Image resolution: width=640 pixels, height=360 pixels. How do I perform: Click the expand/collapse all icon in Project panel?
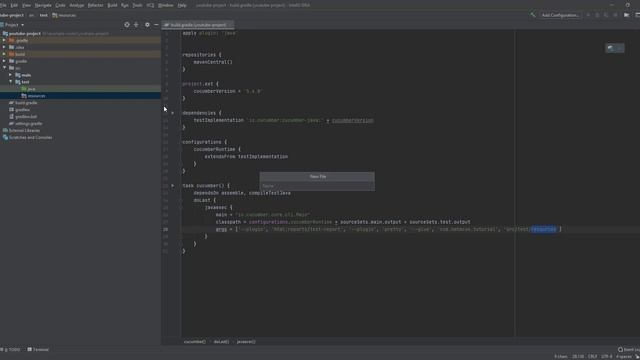coord(136,25)
